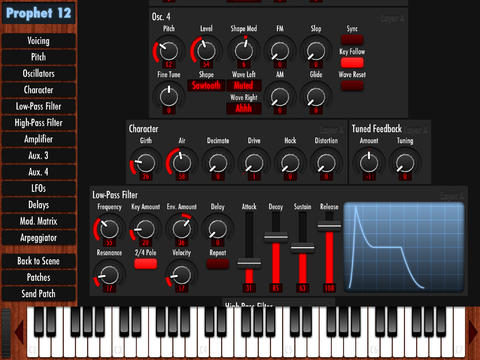Click the Decay envelope slider handle
480x360 pixels.
(276, 237)
